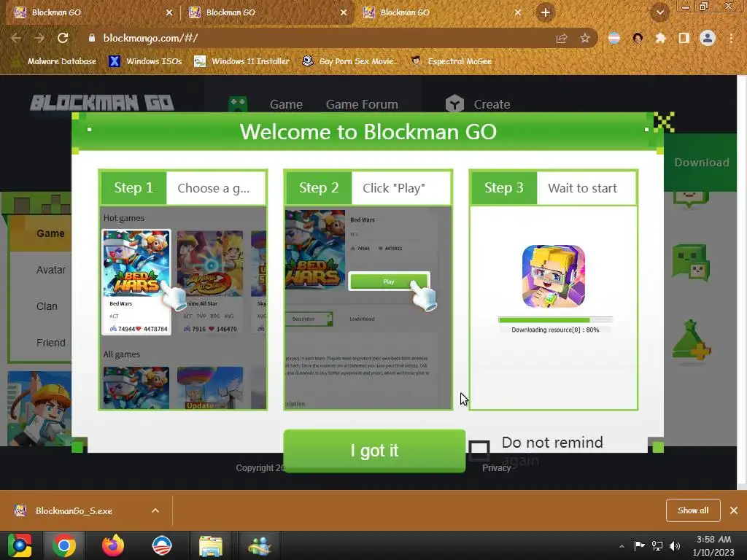Expand the BlockmanGo_S.exe download options chevron

155,510
